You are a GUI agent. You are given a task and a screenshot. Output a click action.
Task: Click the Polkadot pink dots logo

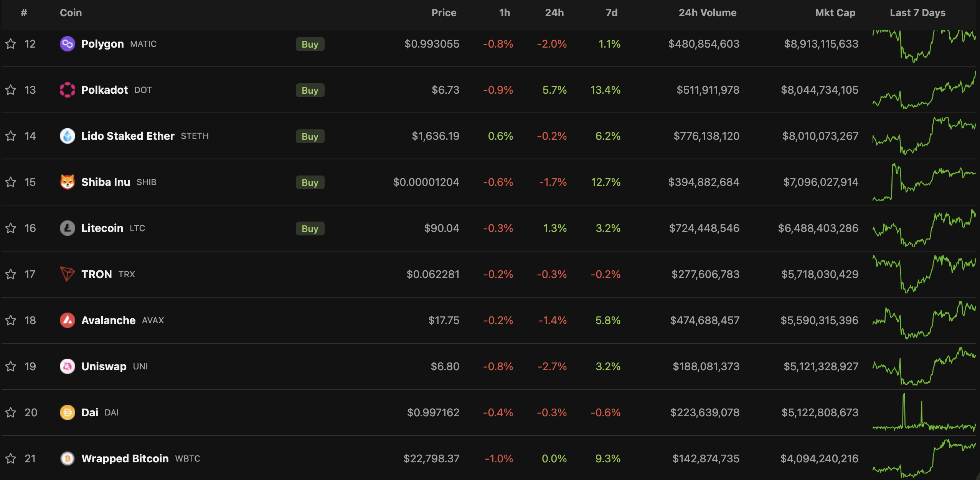(x=67, y=90)
